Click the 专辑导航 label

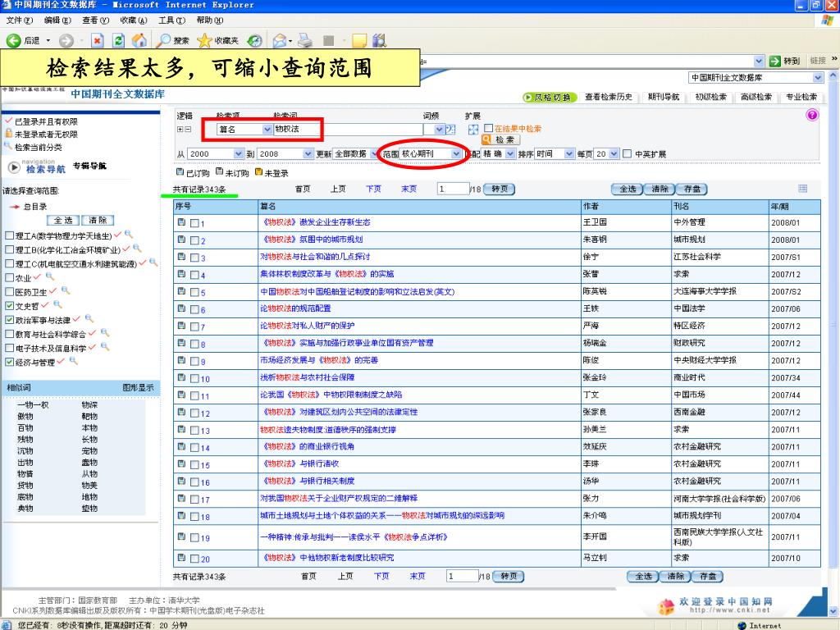click(x=89, y=166)
